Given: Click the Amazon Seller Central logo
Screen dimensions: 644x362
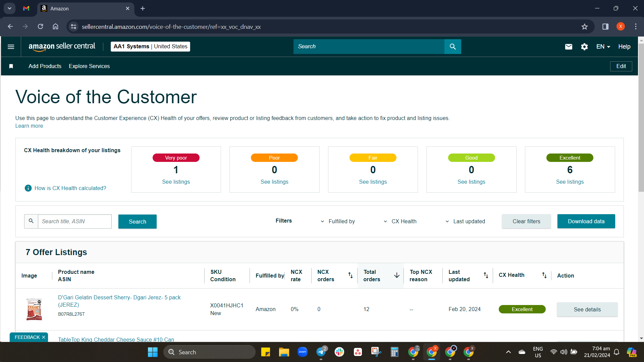Looking at the screenshot, I should pos(62,47).
